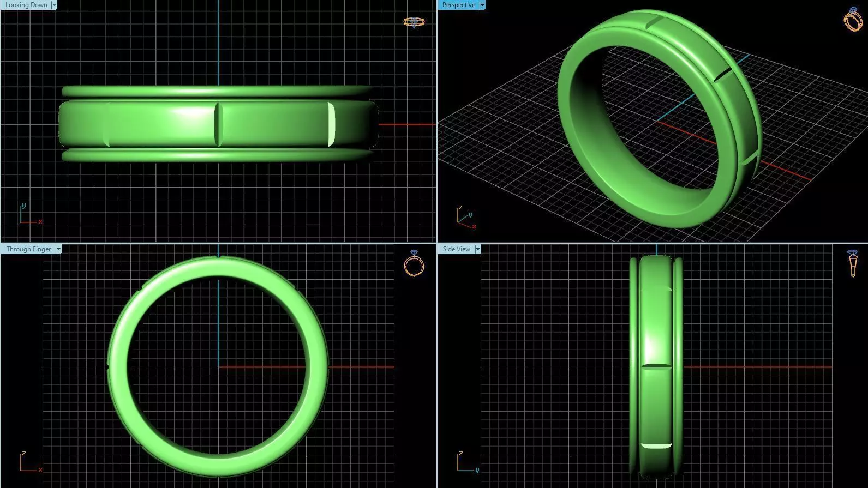Click the Looking Down viewport label
868x488 pixels.
point(26,5)
